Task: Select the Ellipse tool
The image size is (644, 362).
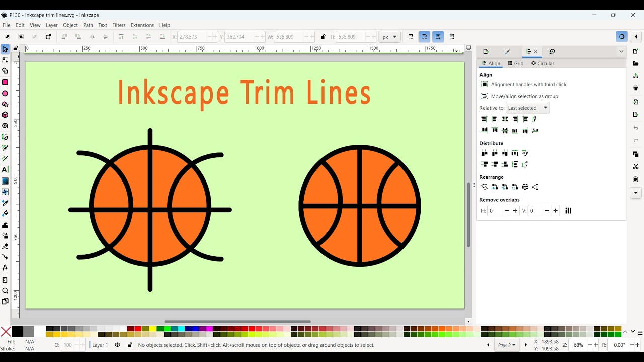Action: pyautogui.click(x=5, y=93)
